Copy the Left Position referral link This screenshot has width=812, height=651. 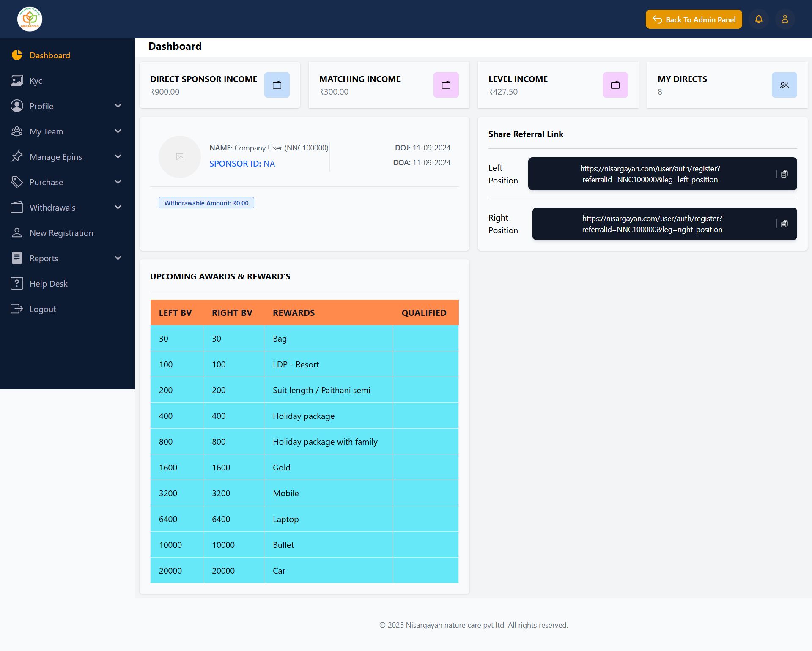click(x=785, y=174)
